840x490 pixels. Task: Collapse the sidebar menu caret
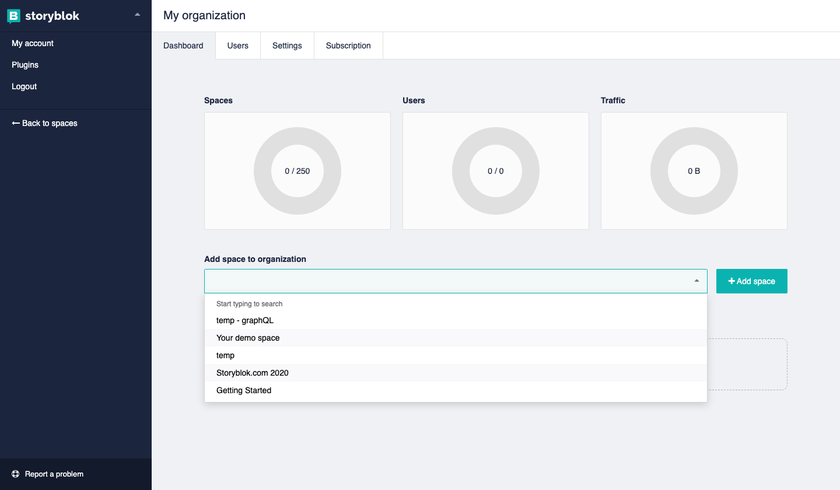tap(137, 15)
